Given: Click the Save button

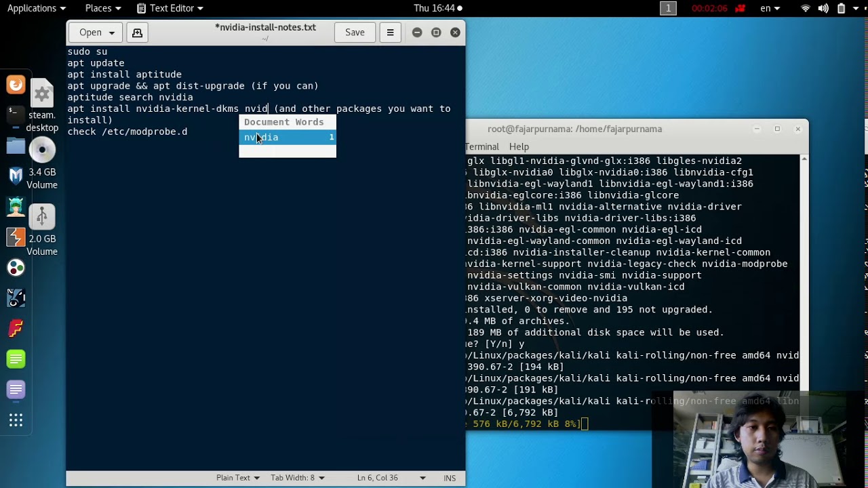Looking at the screenshot, I should (355, 33).
